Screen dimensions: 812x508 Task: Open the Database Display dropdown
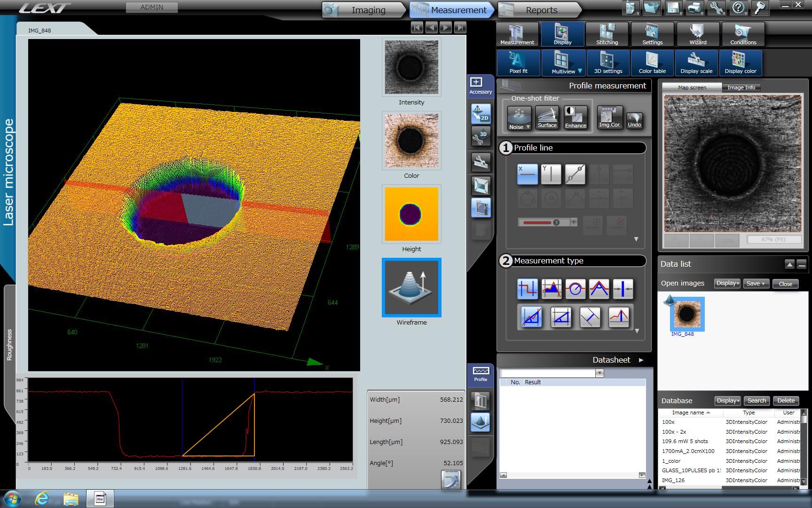[x=727, y=401]
